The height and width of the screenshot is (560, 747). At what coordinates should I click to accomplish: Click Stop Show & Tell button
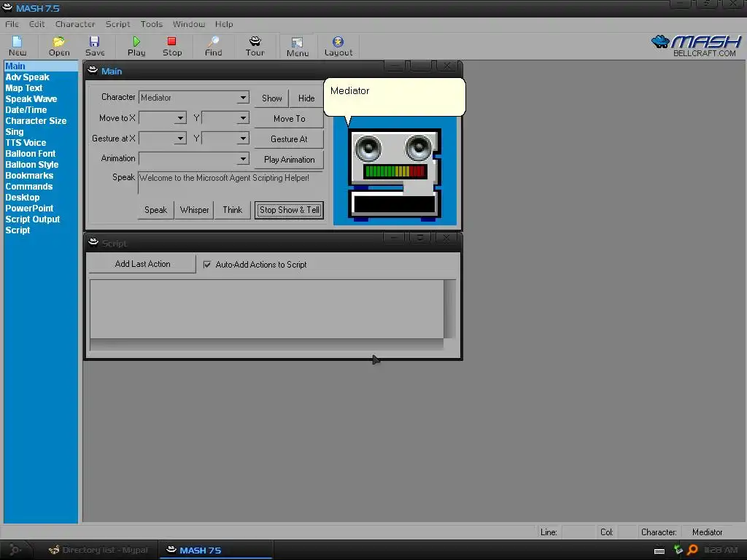(289, 210)
